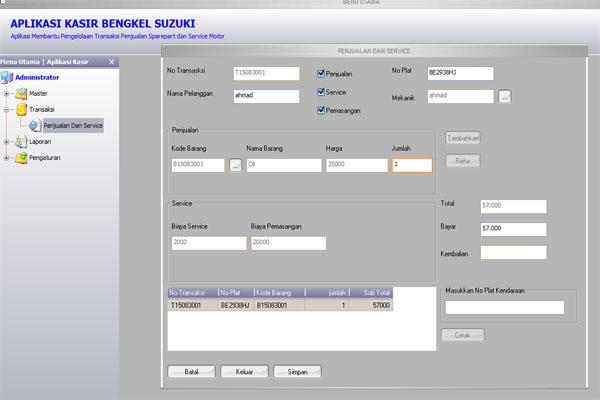Click the Simpan button
600x400 pixels.
297,372
